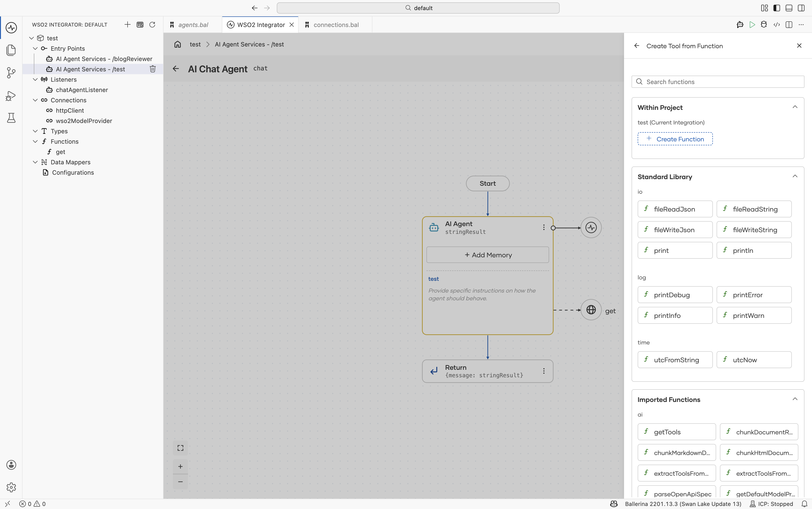Open the Run and Debug view

[x=11, y=96]
